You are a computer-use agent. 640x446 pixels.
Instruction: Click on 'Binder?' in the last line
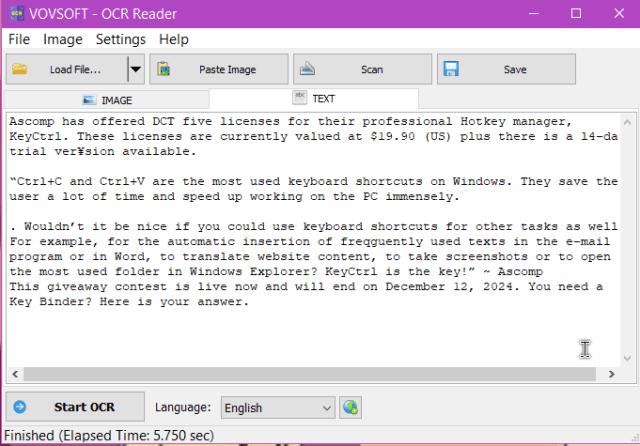(66, 302)
